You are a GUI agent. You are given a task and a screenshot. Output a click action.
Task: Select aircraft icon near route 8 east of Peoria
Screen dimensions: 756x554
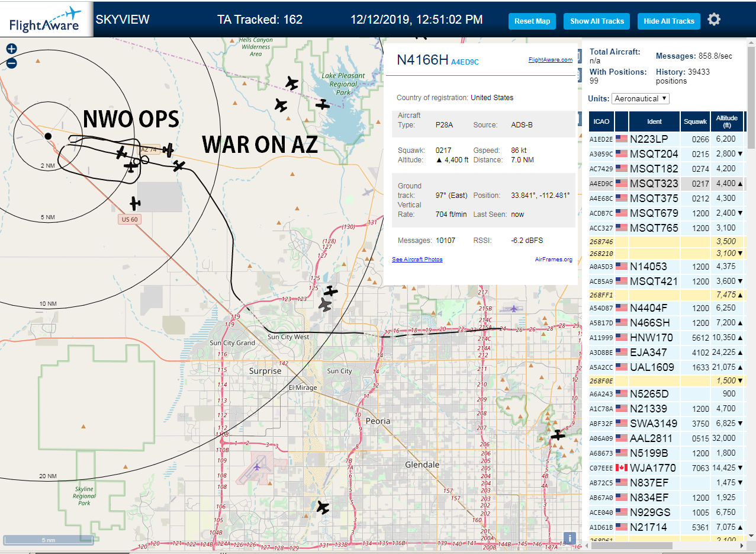558,435
